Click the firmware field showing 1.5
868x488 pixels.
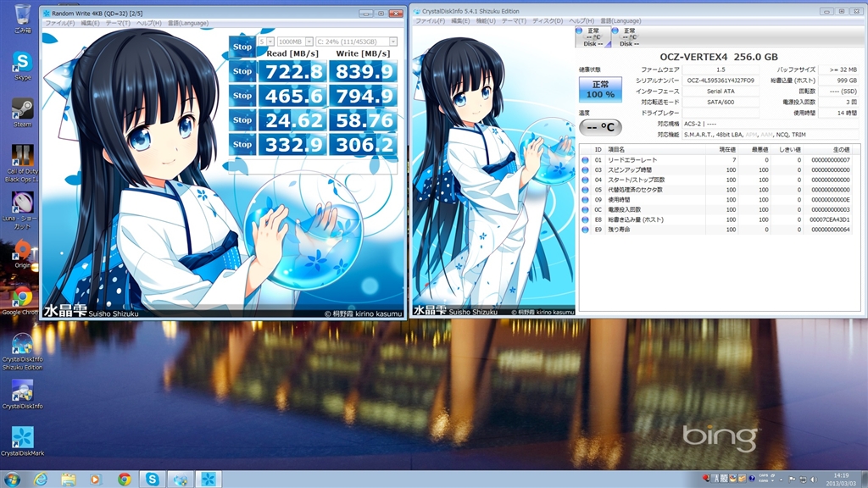(x=721, y=69)
